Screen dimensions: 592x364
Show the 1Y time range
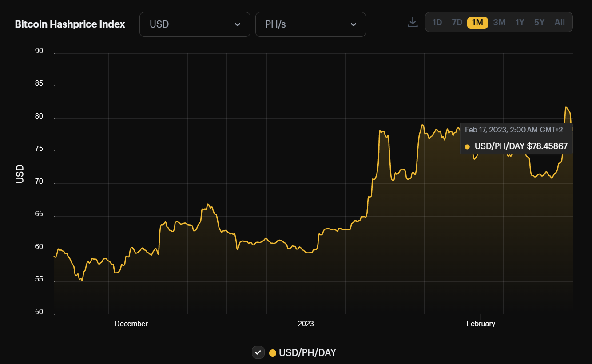520,22
